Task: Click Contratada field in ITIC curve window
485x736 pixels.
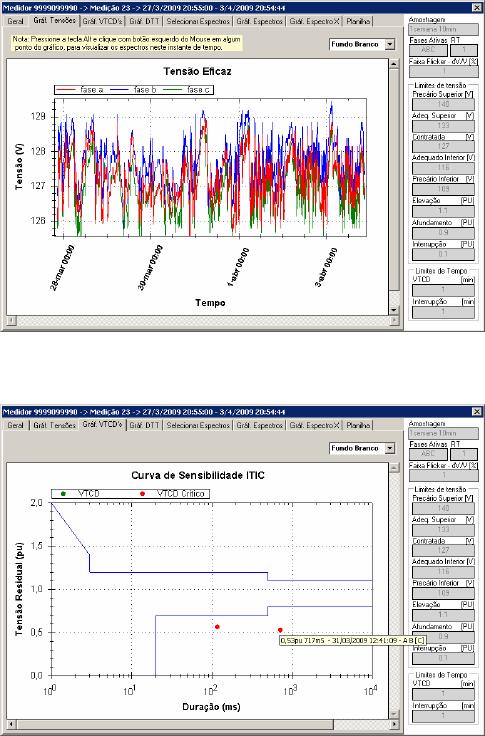Action: click(x=444, y=551)
